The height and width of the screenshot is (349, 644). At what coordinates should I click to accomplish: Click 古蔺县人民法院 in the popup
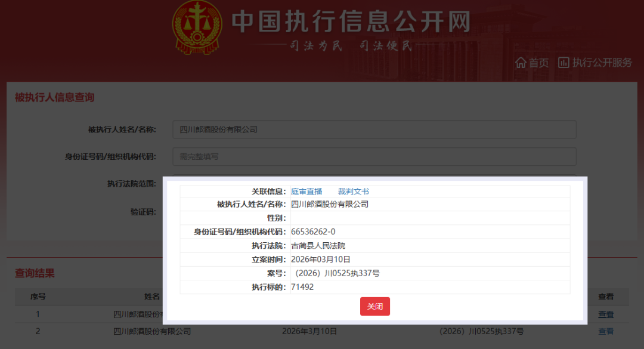tap(318, 245)
